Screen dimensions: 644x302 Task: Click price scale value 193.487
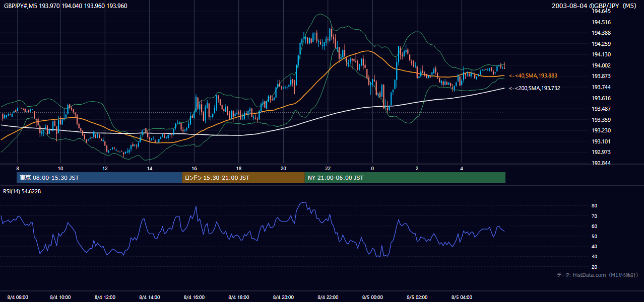point(601,109)
